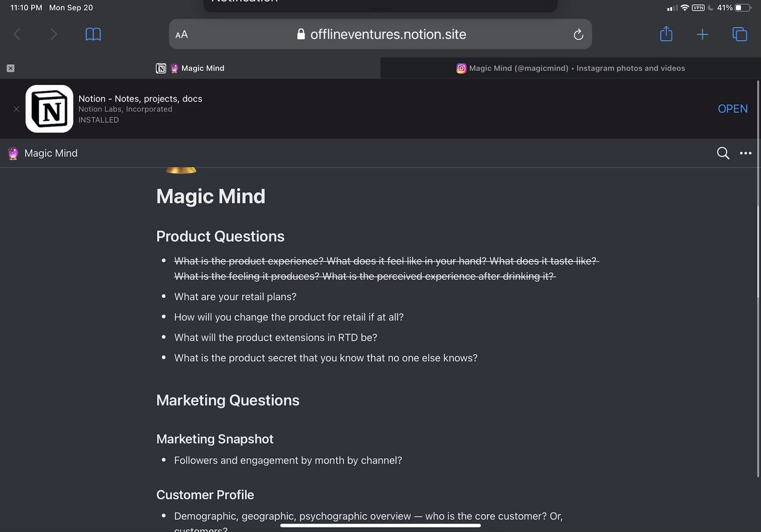The image size is (761, 532).
Task: Tap the Notion app icon thumbnail
Action: pos(49,109)
